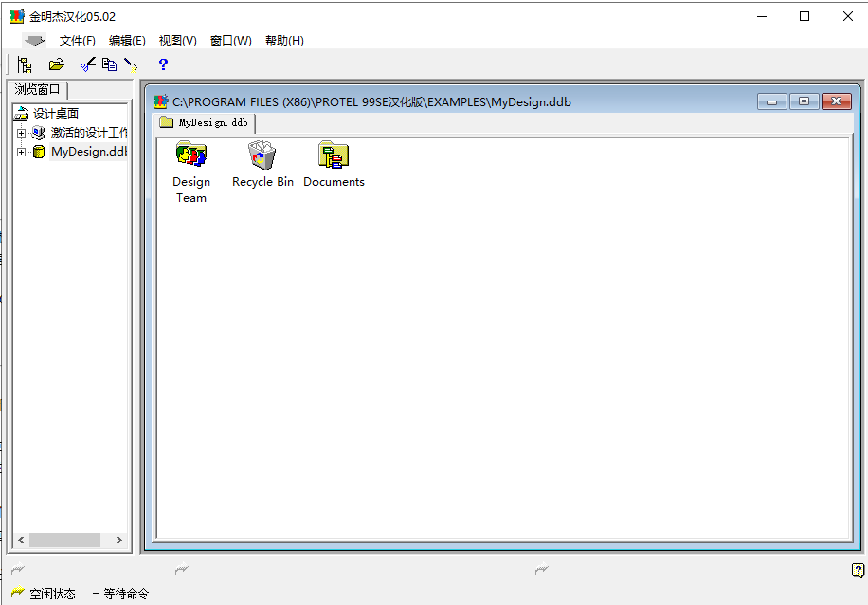The height and width of the screenshot is (605, 868).
Task: Close the main application window
Action: tap(847, 17)
